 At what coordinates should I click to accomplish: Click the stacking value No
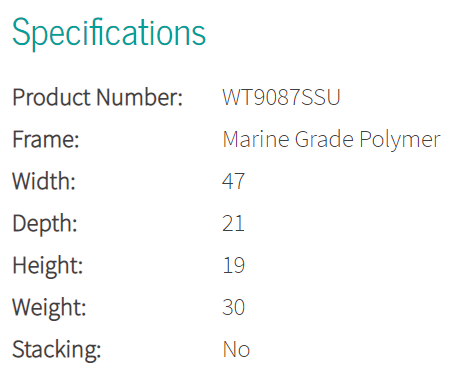[x=236, y=349]
